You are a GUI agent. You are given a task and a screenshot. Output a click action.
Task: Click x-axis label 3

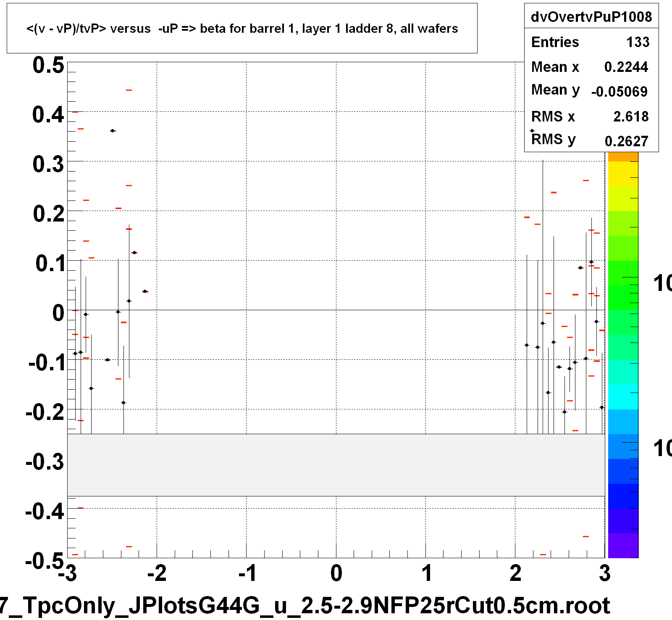(605, 573)
